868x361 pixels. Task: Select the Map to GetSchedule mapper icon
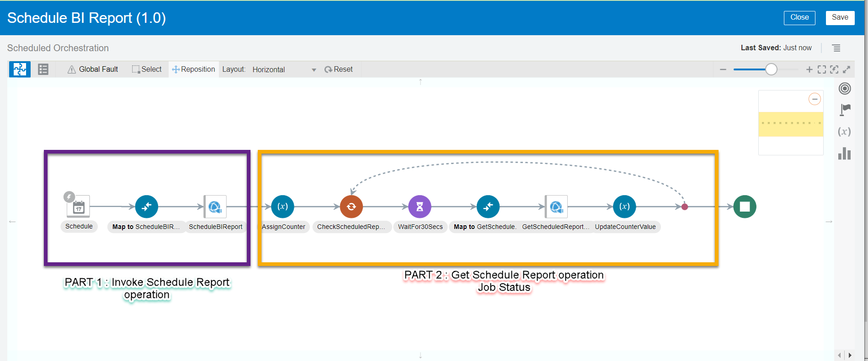click(488, 207)
